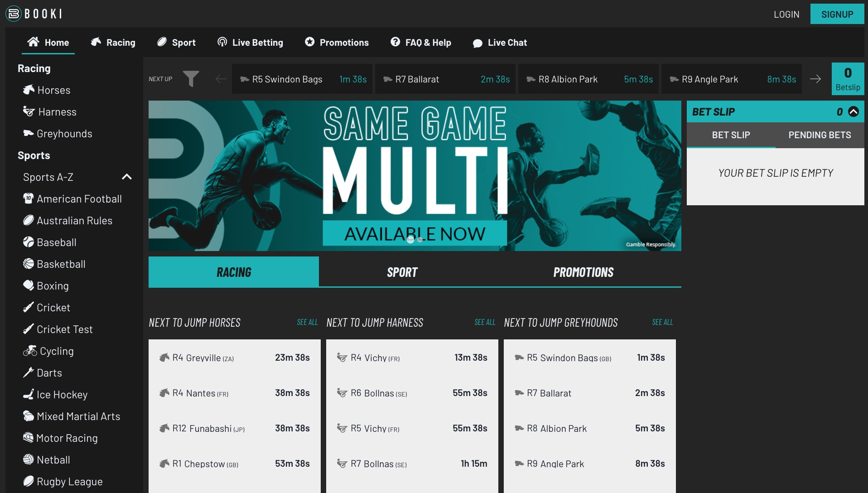
Task: Click the Boxing glove icon
Action: (29, 285)
